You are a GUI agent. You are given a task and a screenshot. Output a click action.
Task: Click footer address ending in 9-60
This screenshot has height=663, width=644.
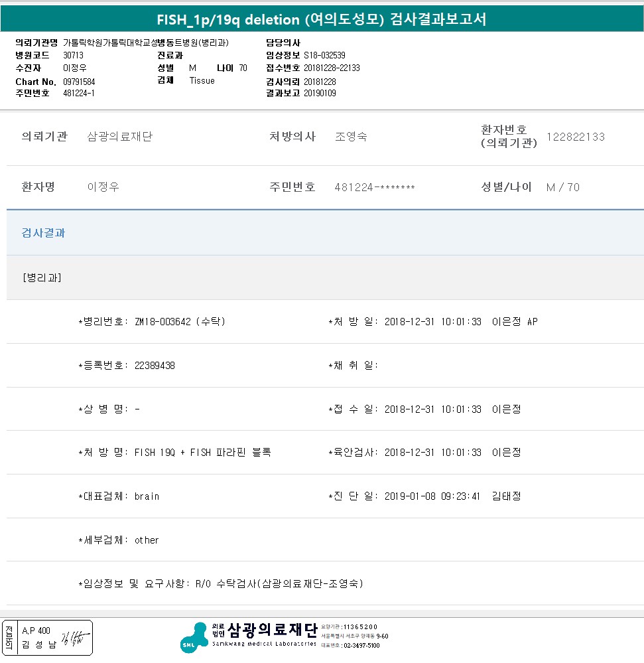pos(355,636)
